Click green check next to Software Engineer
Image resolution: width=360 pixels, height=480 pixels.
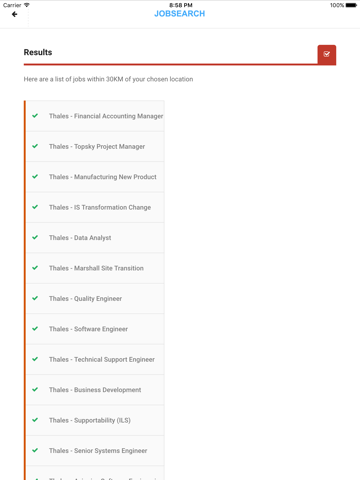point(35,329)
